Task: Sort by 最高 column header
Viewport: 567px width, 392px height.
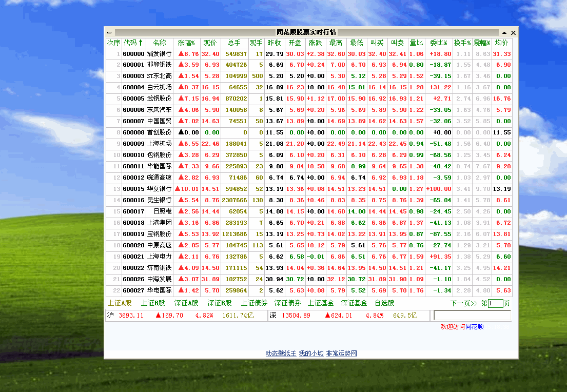Action: click(x=336, y=43)
